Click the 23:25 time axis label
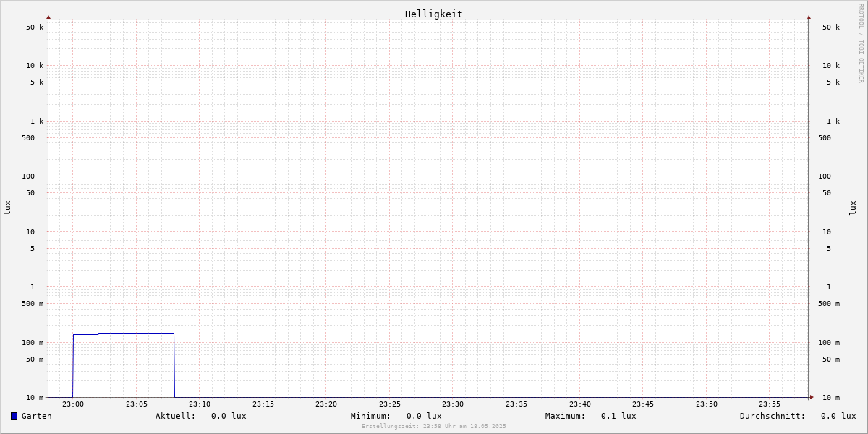This screenshot has height=434, width=868. [390, 404]
